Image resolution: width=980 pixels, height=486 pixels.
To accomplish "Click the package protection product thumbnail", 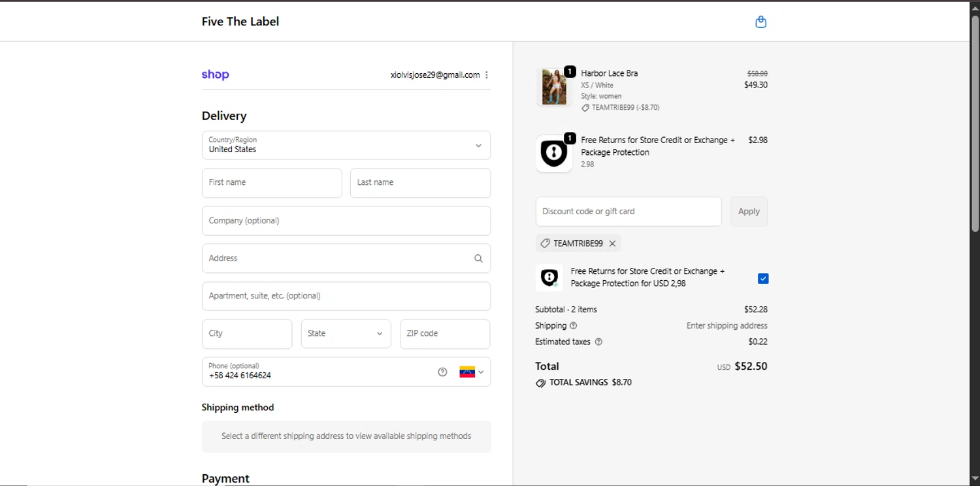I will coord(554,154).
